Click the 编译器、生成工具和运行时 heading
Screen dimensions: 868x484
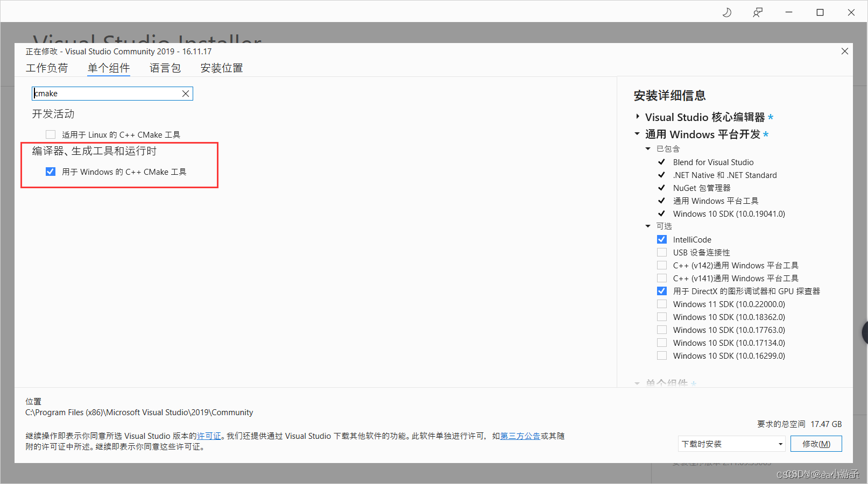tap(94, 151)
